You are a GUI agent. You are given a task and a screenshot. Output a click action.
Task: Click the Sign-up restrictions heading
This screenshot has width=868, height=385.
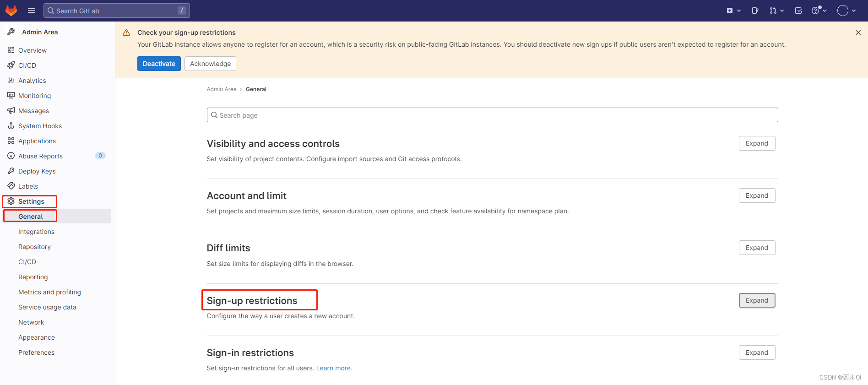252,301
